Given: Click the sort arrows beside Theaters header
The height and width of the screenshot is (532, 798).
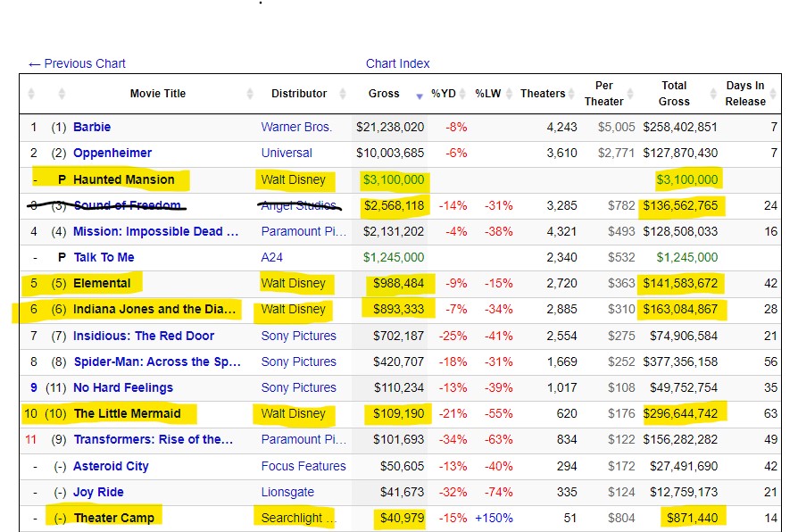Looking at the screenshot, I should [x=572, y=94].
